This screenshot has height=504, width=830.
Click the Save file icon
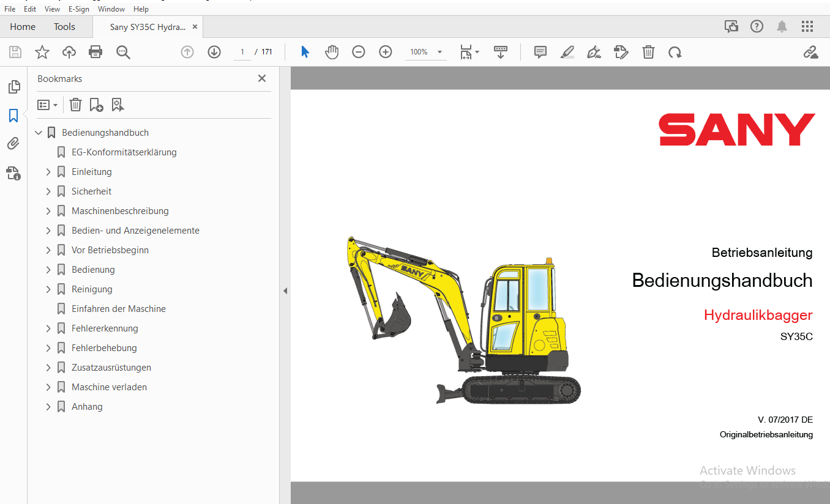(x=15, y=53)
